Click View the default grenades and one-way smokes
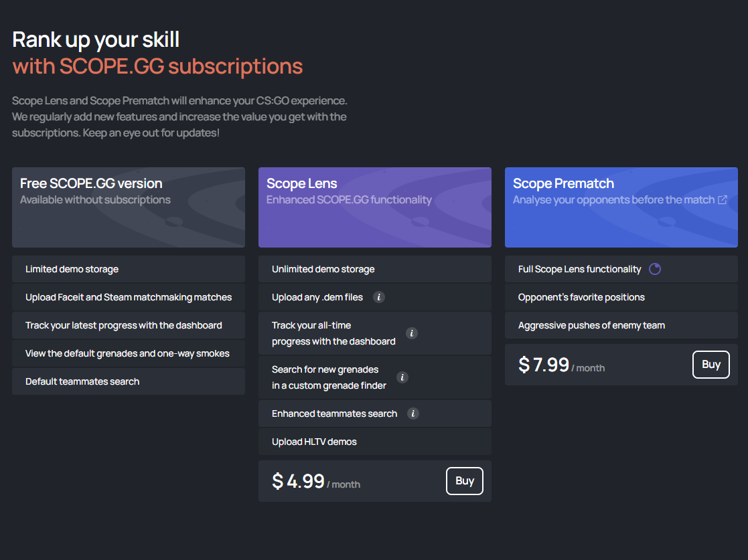Image resolution: width=748 pixels, height=560 pixels. [x=128, y=353]
